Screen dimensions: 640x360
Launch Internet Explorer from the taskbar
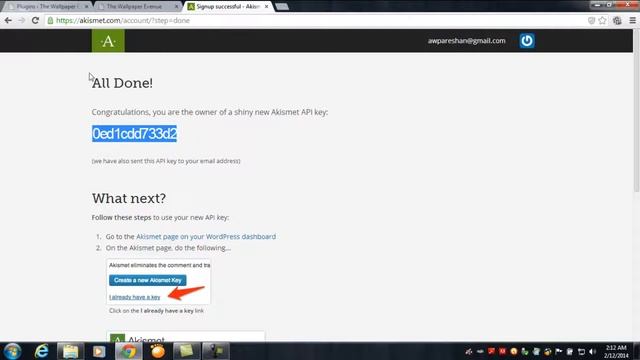pos(42,351)
